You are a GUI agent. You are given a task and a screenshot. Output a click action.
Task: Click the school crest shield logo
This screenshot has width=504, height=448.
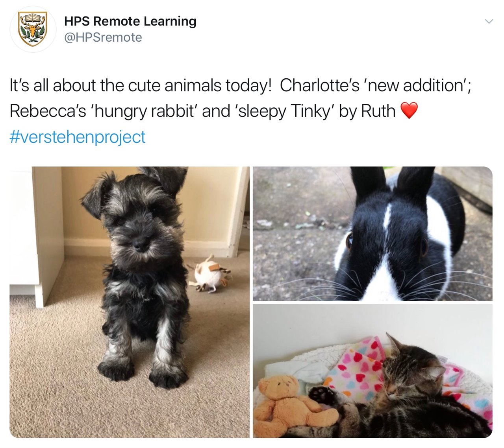[x=33, y=29]
